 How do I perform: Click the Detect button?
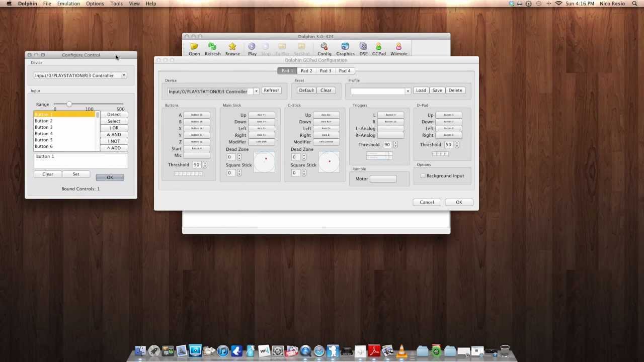point(114,115)
